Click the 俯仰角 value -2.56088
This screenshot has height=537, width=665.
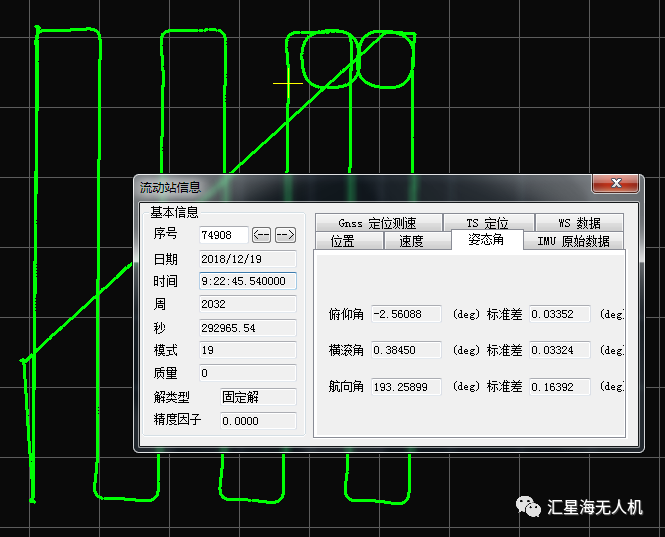(406, 314)
